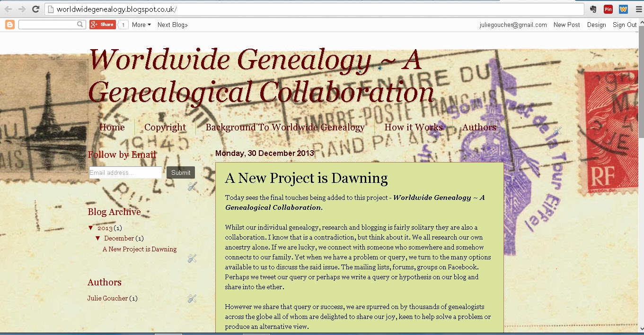This screenshot has width=644, height=335.
Task: Open the More dropdown in the Blogger navbar
Action: [x=141, y=25]
